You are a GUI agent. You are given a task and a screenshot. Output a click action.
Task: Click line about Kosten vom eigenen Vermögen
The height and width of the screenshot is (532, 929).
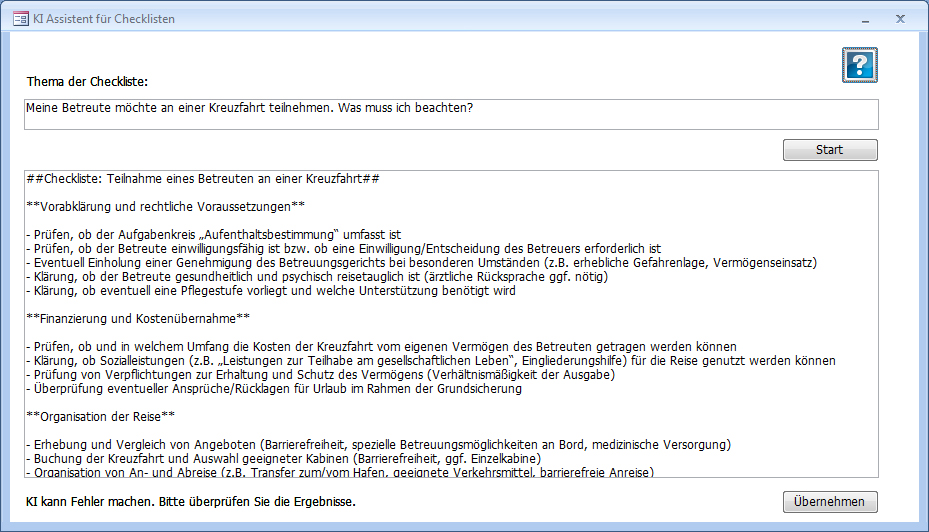(x=382, y=347)
